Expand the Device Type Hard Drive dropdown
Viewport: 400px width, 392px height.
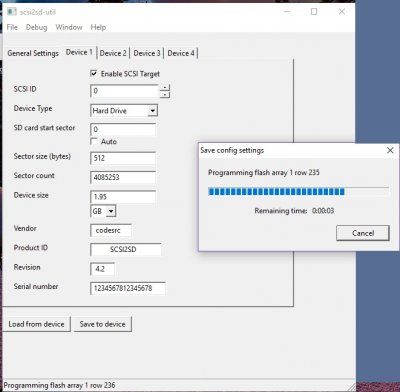[153, 111]
